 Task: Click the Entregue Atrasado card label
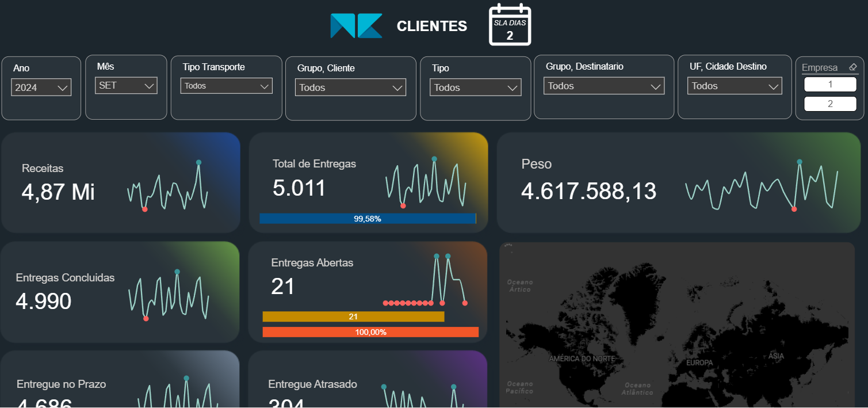tap(313, 384)
